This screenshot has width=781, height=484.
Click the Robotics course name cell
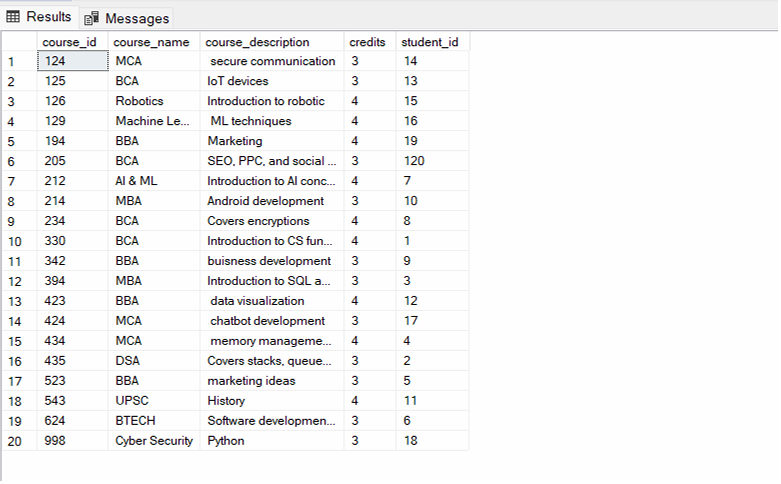[154, 101]
